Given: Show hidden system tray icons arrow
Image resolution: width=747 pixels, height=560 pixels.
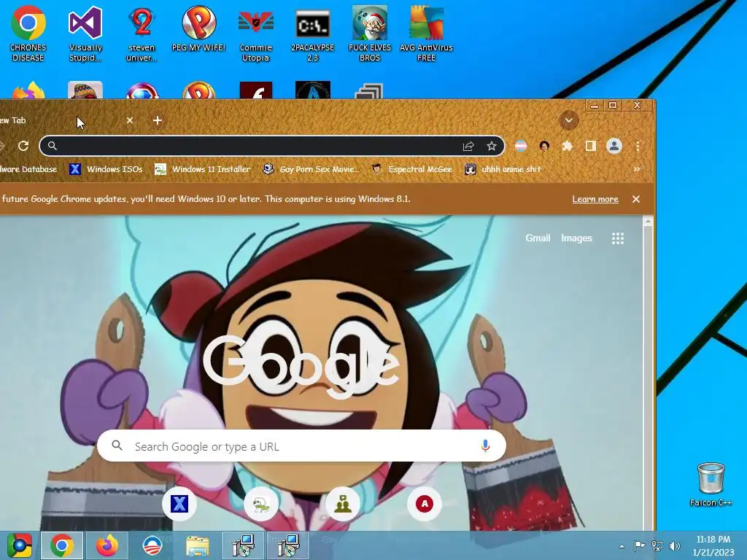Looking at the screenshot, I should click(622, 546).
